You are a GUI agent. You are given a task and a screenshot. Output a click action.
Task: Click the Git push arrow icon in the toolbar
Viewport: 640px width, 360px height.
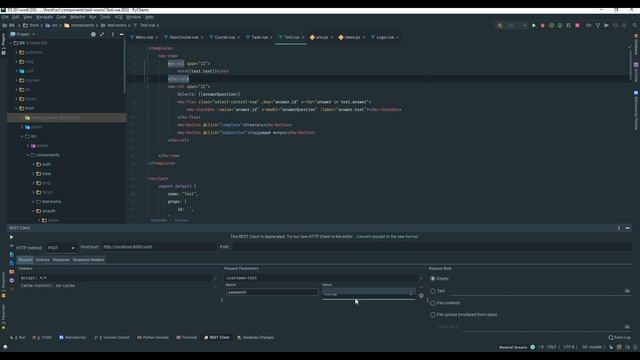607,25
